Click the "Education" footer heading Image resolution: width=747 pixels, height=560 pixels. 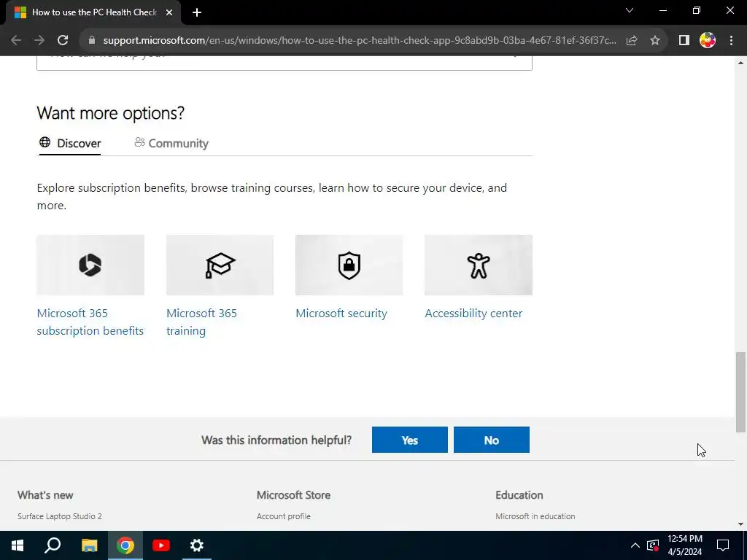(519, 495)
